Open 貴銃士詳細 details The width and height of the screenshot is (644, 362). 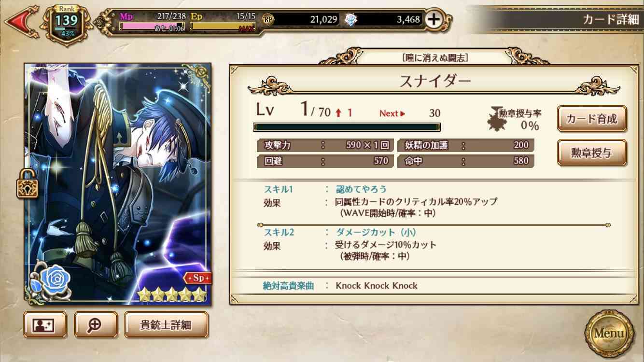166,325
